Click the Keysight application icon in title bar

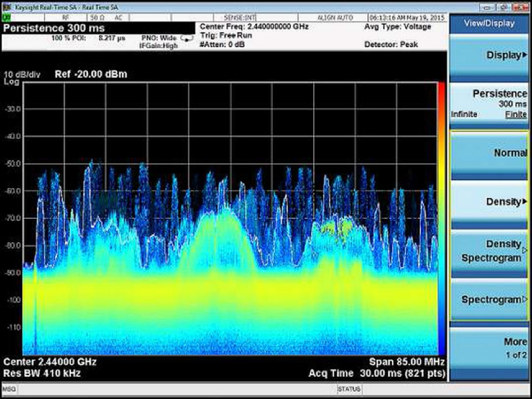[x=7, y=7]
